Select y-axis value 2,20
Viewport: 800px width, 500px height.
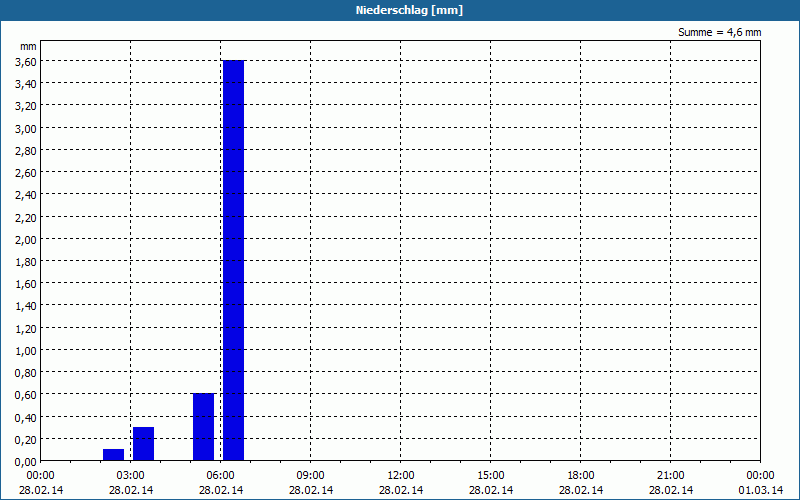(x=26, y=217)
